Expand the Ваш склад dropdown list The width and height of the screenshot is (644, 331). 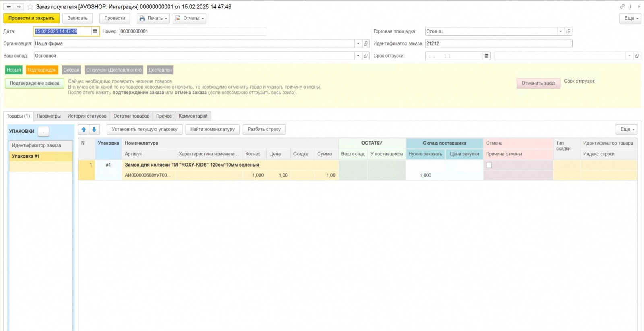(x=358, y=56)
